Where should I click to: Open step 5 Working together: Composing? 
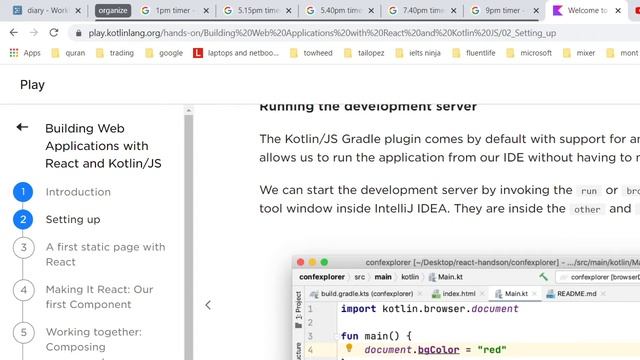93,339
